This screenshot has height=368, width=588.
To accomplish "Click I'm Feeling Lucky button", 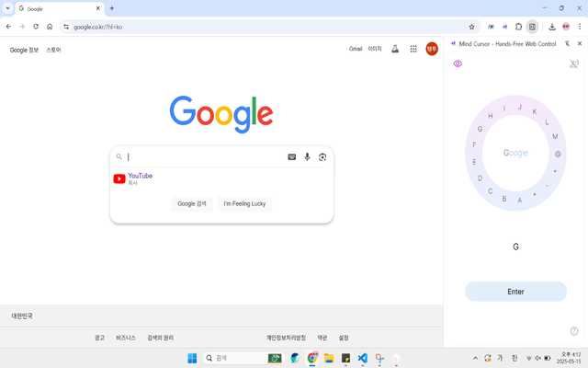I will [244, 203].
